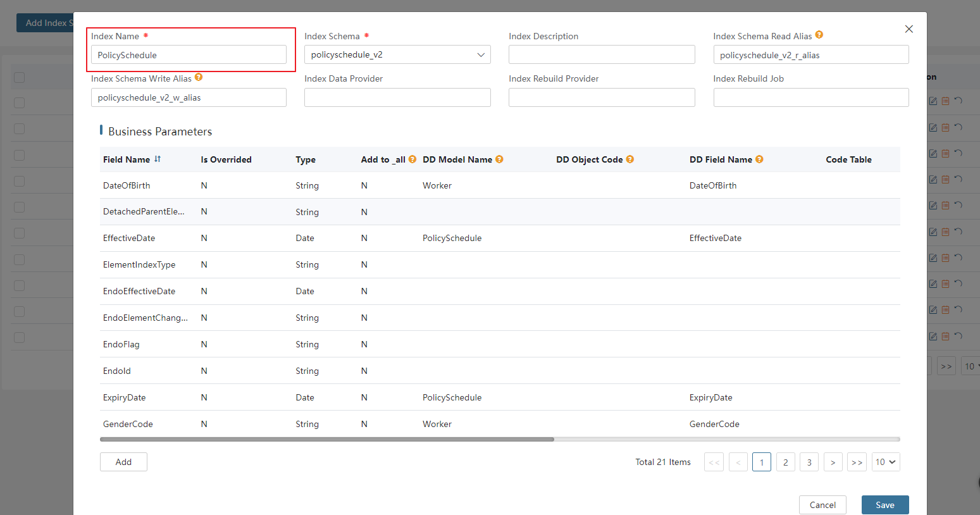The image size is (980, 515).
Task: Select the EndoFlag field name cell
Action: point(121,344)
